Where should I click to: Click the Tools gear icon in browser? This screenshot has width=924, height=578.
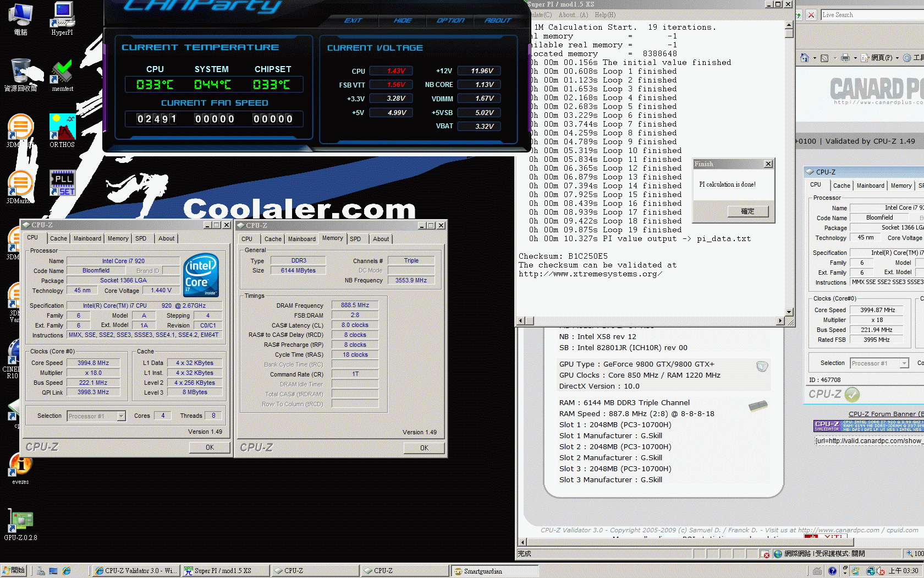point(907,58)
